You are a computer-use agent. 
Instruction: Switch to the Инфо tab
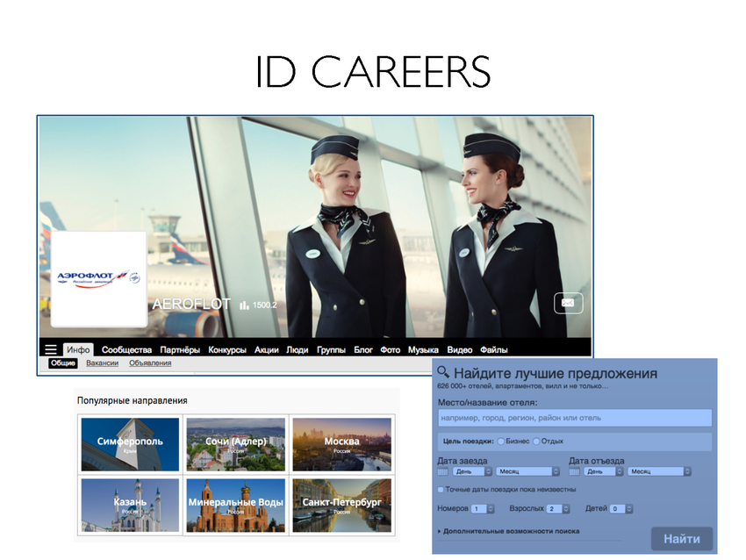78,349
